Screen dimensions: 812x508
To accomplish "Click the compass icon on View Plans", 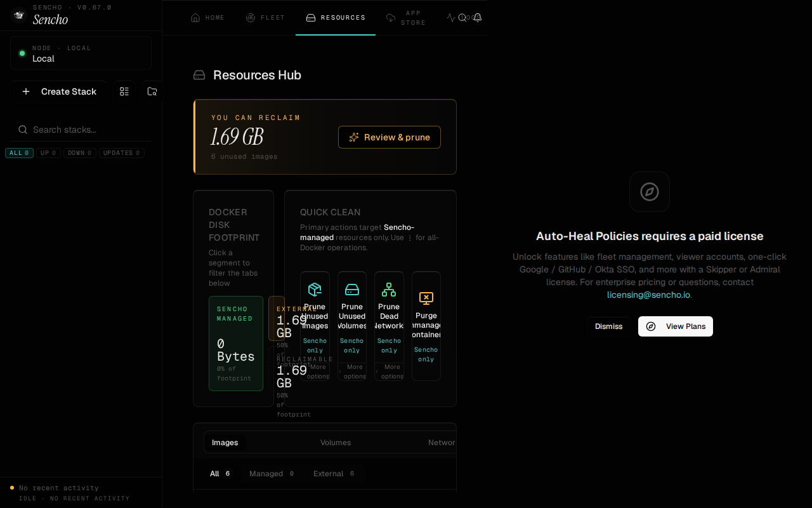I will pyautogui.click(x=651, y=326).
